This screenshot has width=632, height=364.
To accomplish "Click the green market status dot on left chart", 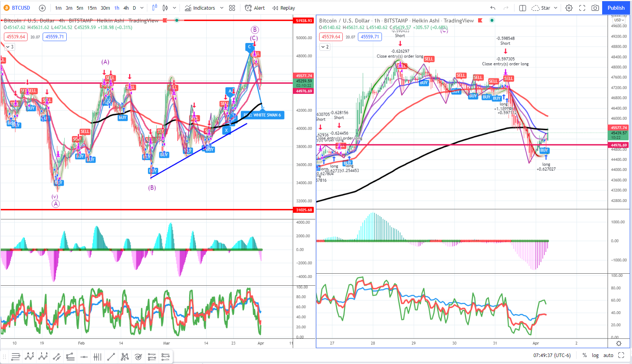I will pos(177,21).
